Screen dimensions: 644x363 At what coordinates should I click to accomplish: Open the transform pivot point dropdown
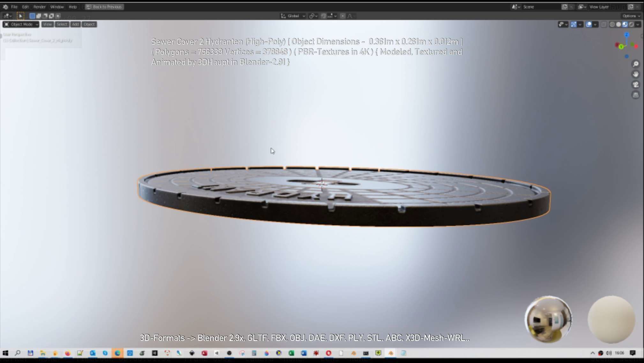313,16
